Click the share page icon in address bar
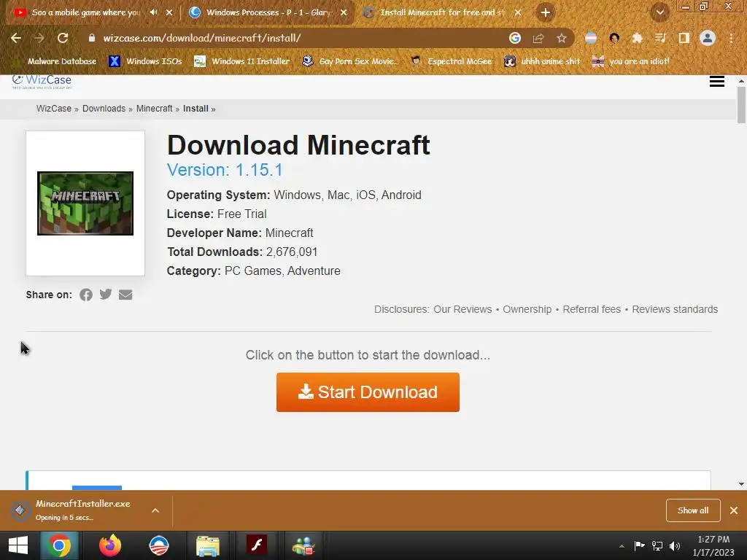747x560 pixels. click(538, 38)
